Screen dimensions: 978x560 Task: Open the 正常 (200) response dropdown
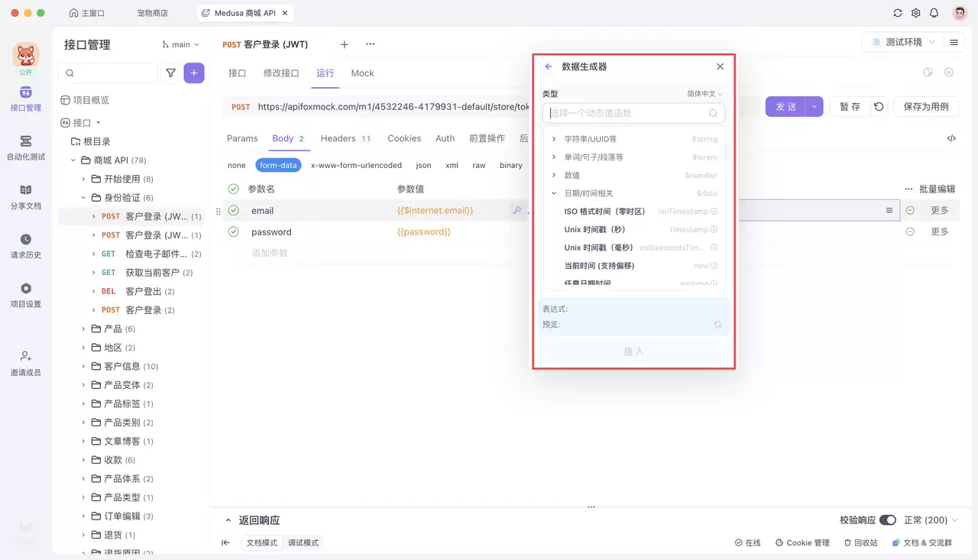[x=931, y=520]
